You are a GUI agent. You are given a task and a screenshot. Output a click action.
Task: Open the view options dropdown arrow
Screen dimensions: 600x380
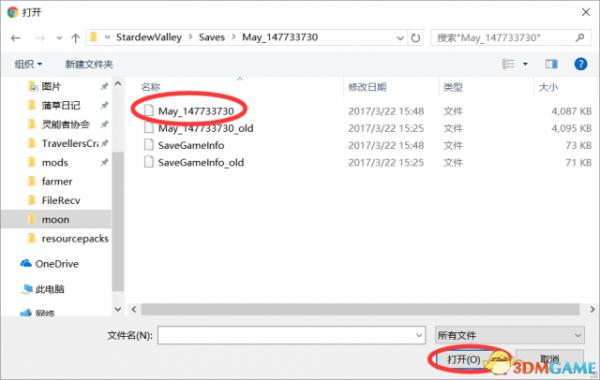525,64
